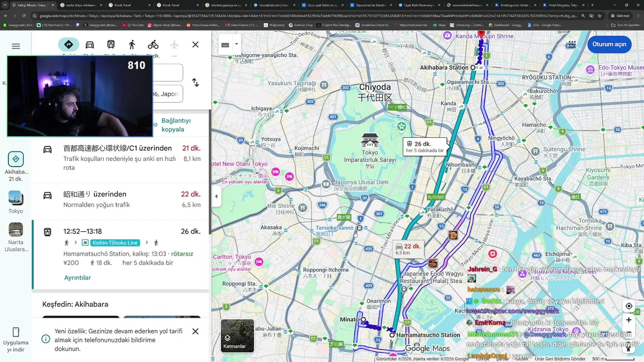Choose the C1 expressway 21 dk. route
644x362 pixels.
tap(121, 157)
